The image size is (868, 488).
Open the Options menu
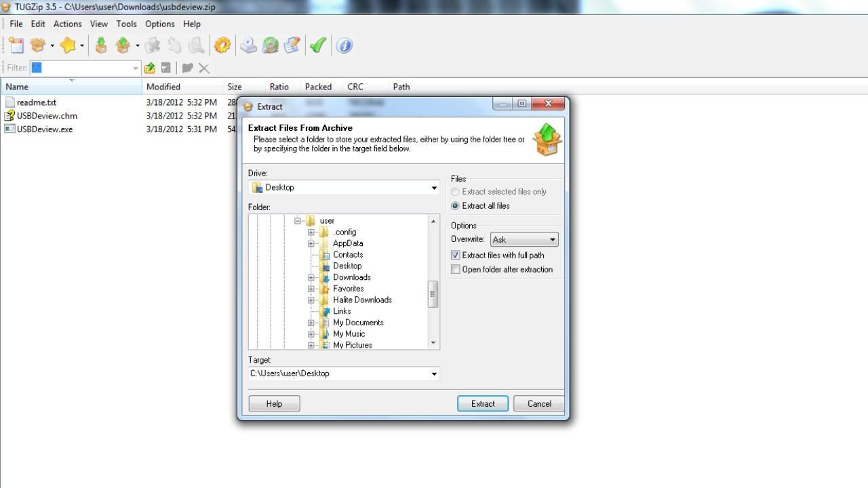click(160, 24)
